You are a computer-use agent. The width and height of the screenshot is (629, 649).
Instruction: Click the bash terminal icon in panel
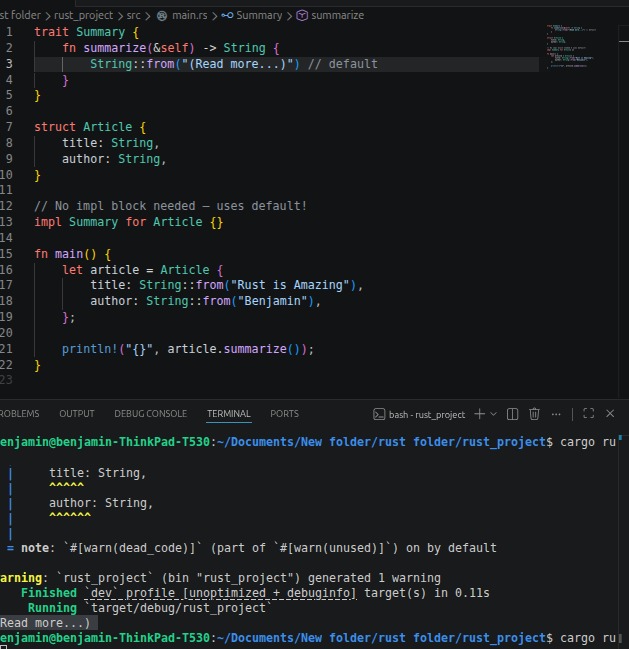379,414
